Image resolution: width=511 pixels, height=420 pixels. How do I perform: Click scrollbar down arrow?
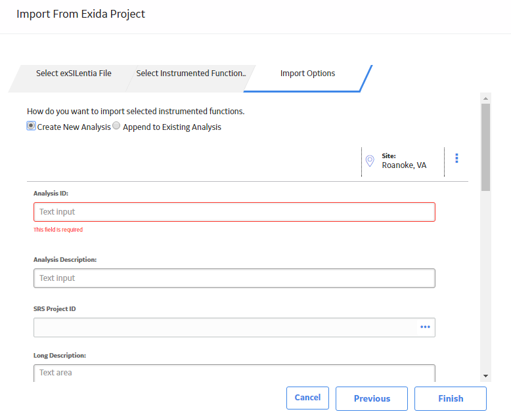pos(485,376)
